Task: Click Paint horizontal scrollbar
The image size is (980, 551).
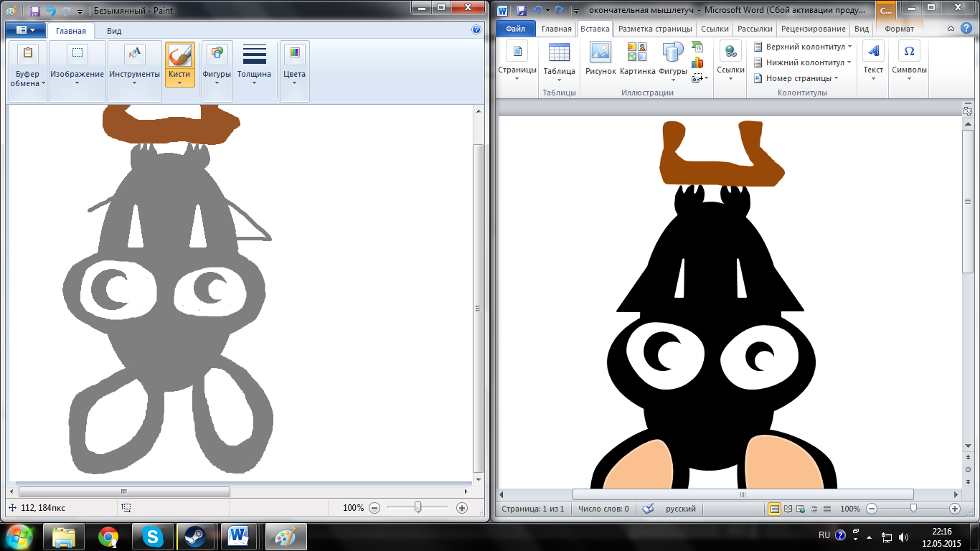Action: [124, 491]
